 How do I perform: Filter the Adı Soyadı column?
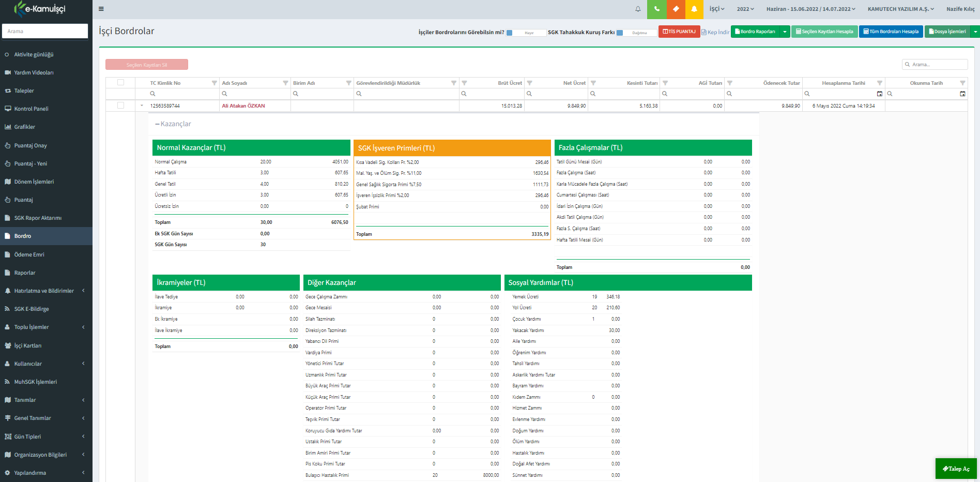[285, 83]
